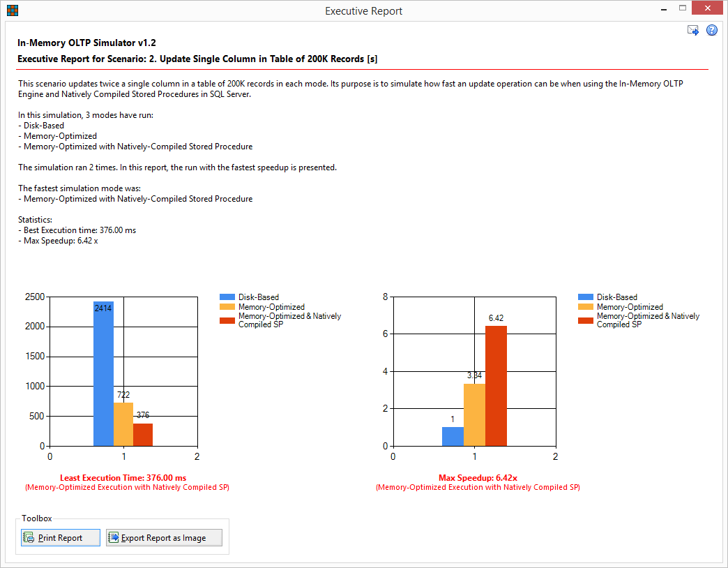This screenshot has width=728, height=568.
Task: Open the help question mark icon
Action: point(712,31)
